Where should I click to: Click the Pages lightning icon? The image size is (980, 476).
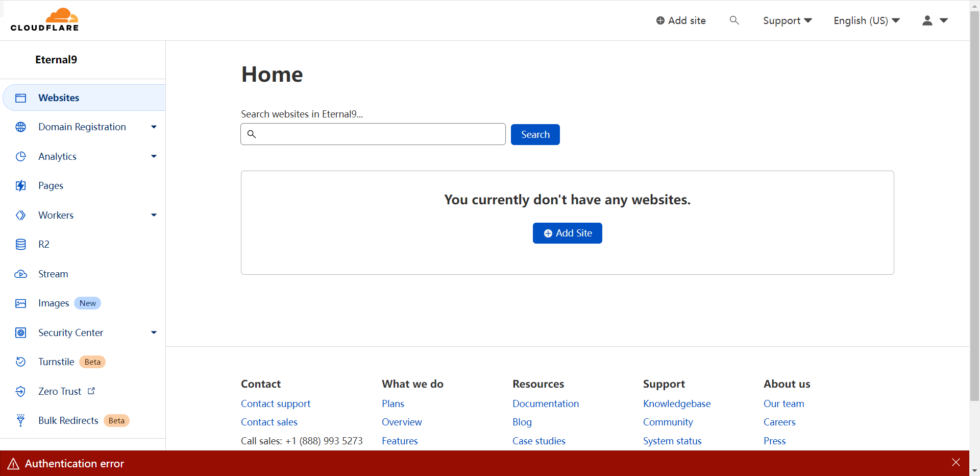click(x=20, y=186)
